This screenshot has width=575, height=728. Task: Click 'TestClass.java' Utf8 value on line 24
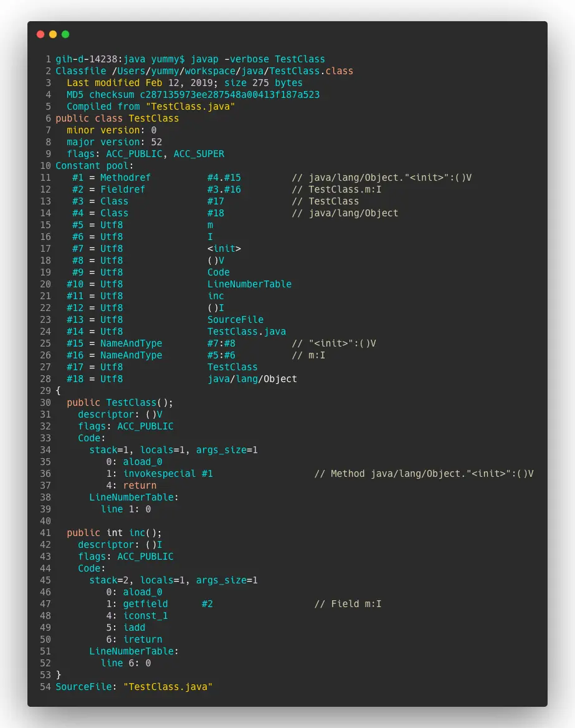[x=247, y=332]
